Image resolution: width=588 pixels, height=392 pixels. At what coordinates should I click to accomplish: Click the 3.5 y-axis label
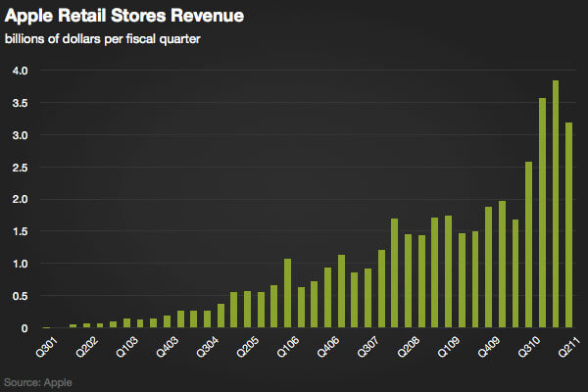[21, 103]
